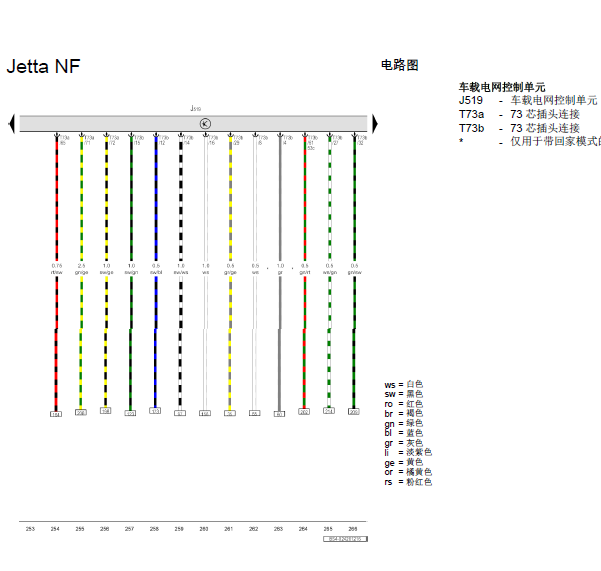Click the left continuation arrow of J519 bar
The width and height of the screenshot is (601, 571).
click(x=12, y=124)
